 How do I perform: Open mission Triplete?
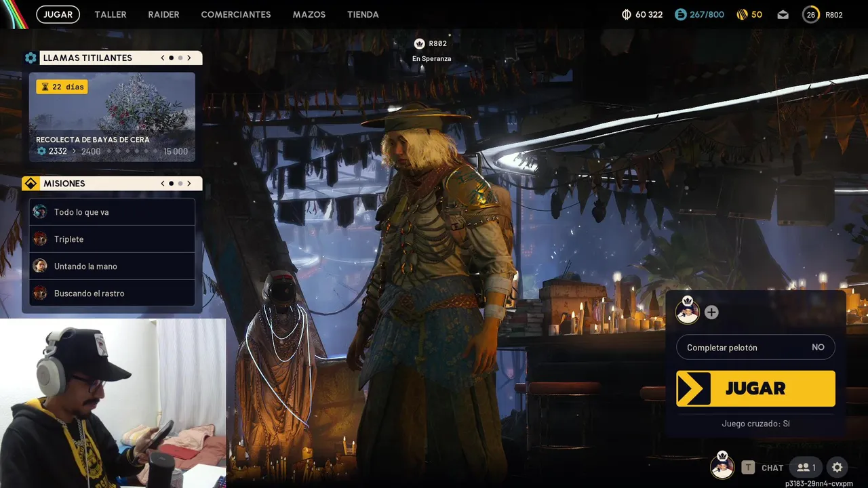pyautogui.click(x=112, y=239)
